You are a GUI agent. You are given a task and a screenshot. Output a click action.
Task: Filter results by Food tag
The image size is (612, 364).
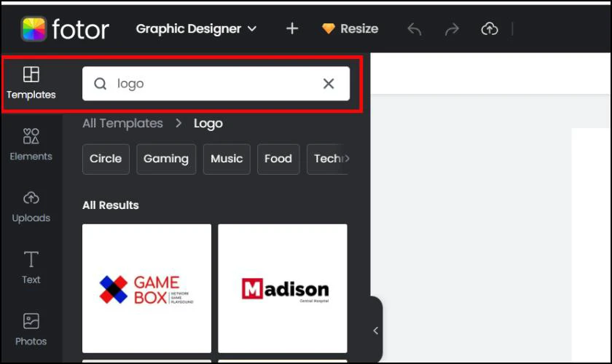tap(278, 159)
